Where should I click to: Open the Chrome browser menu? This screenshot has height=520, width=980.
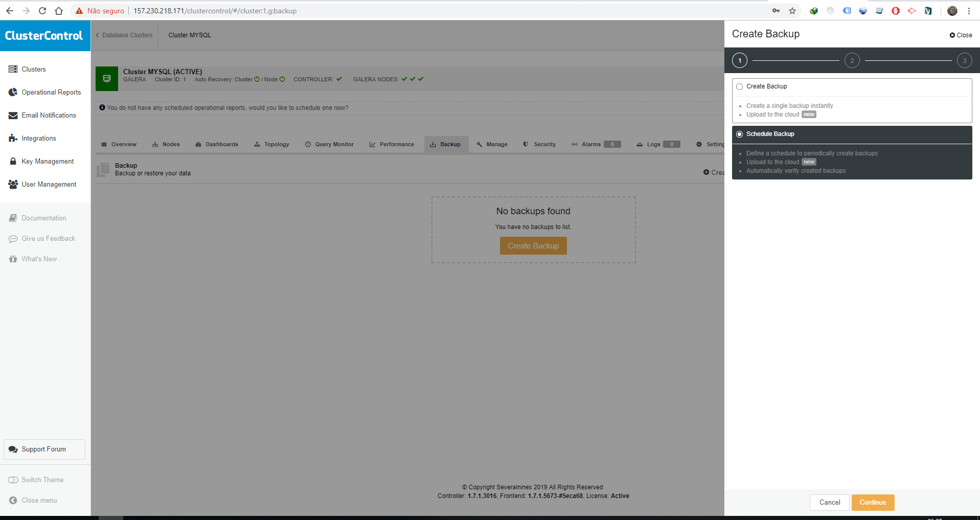[969, 11]
